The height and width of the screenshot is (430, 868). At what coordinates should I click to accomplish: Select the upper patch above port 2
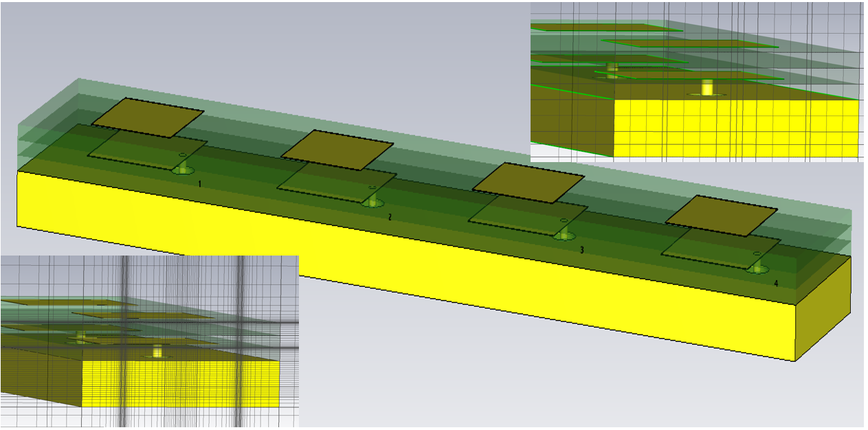pyautogui.click(x=337, y=149)
